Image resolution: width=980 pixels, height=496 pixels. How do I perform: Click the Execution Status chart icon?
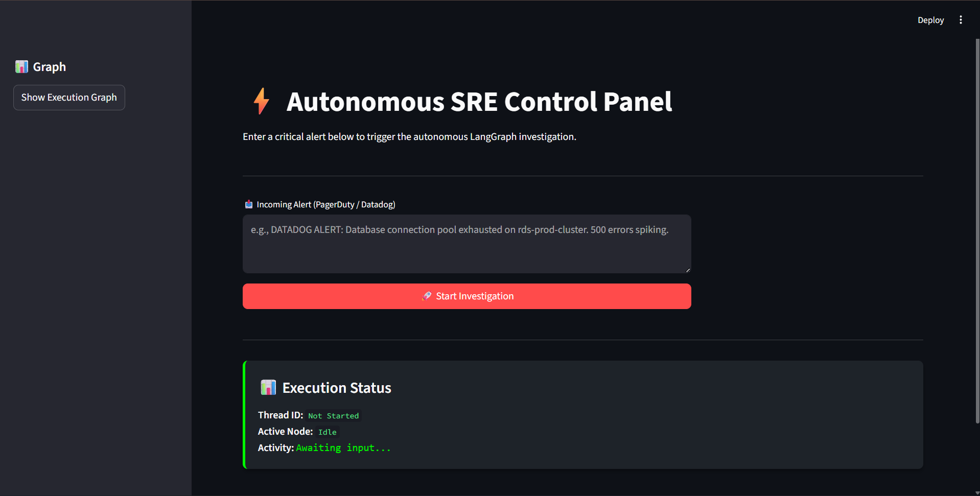268,388
